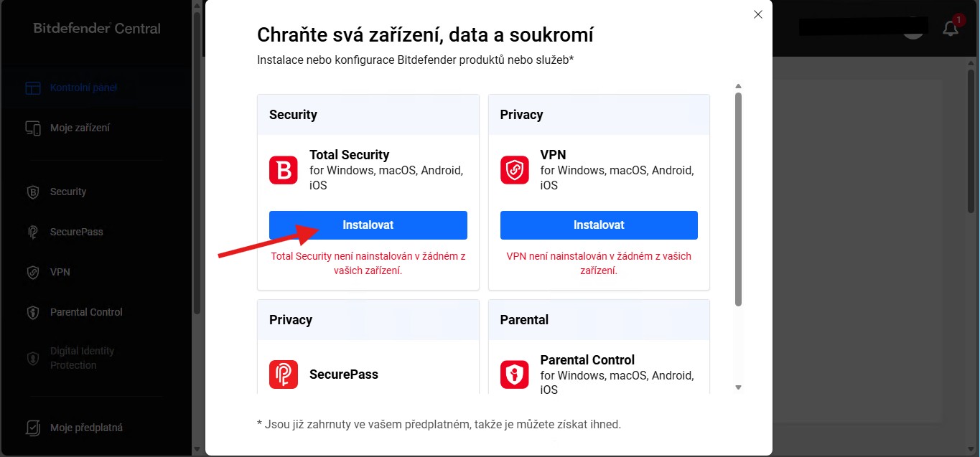Click the Moje předplatná sidebar icon
This screenshot has width=980, height=457.
click(x=33, y=428)
